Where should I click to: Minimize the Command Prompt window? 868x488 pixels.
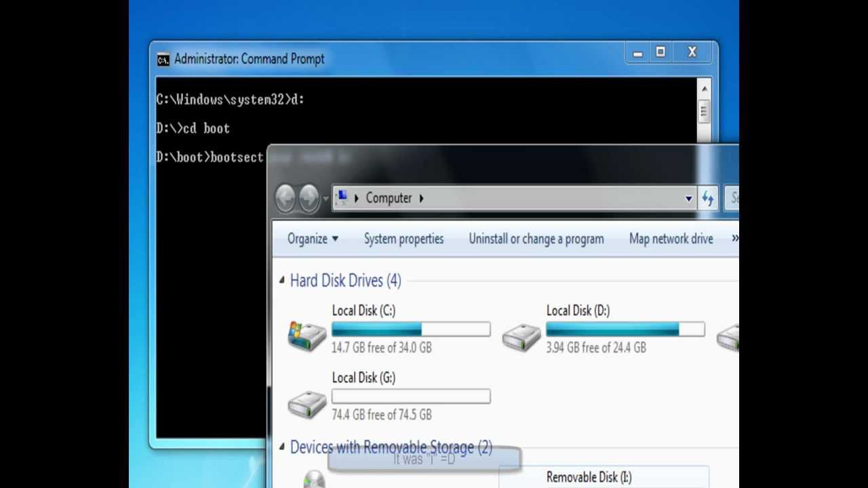coord(637,53)
